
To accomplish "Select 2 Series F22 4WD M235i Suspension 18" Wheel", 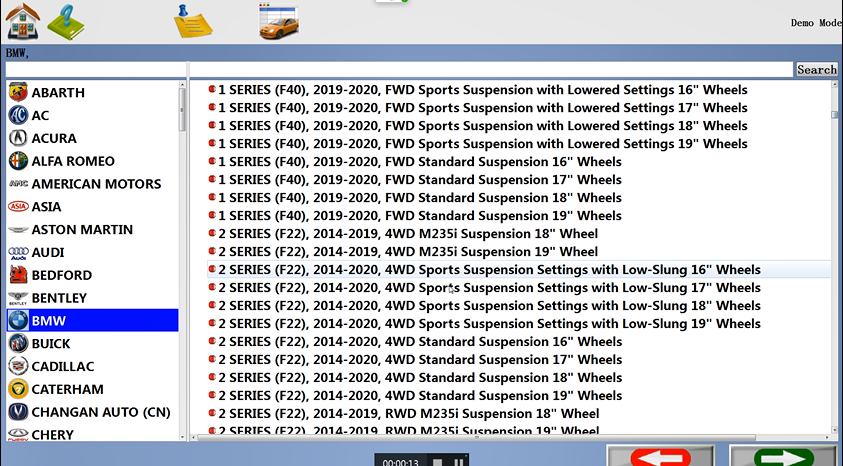I will click(x=407, y=234).
